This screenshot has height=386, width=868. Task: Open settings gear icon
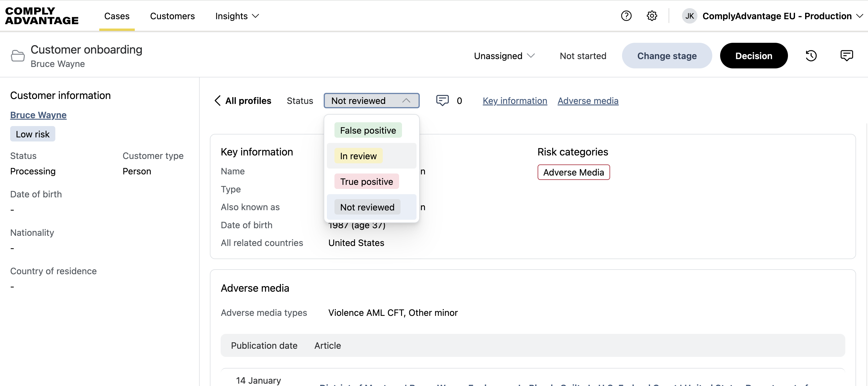(x=652, y=16)
